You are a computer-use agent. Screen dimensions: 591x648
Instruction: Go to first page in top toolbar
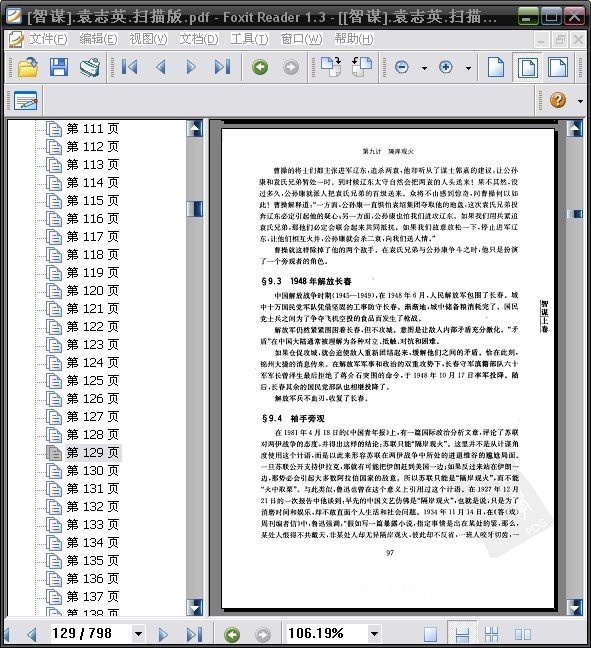129,67
